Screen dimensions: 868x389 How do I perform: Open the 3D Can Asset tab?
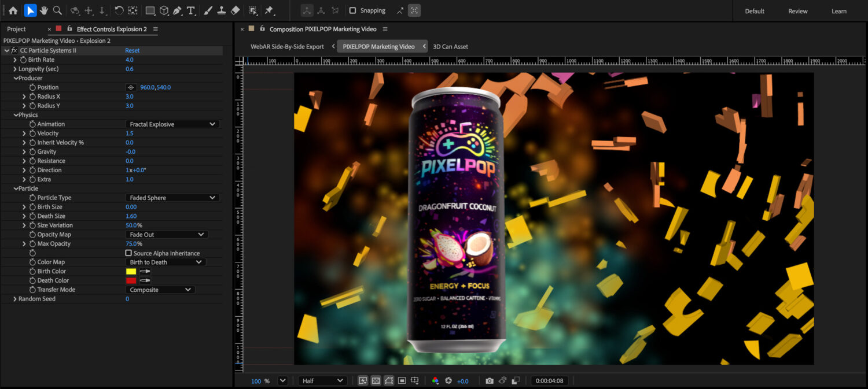tap(450, 46)
